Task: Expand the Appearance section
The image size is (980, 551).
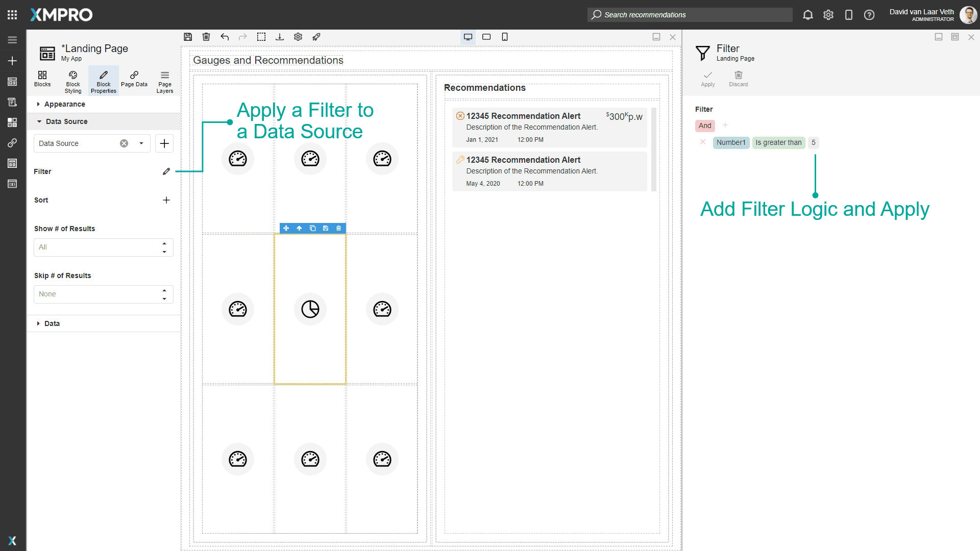Action: [63, 104]
